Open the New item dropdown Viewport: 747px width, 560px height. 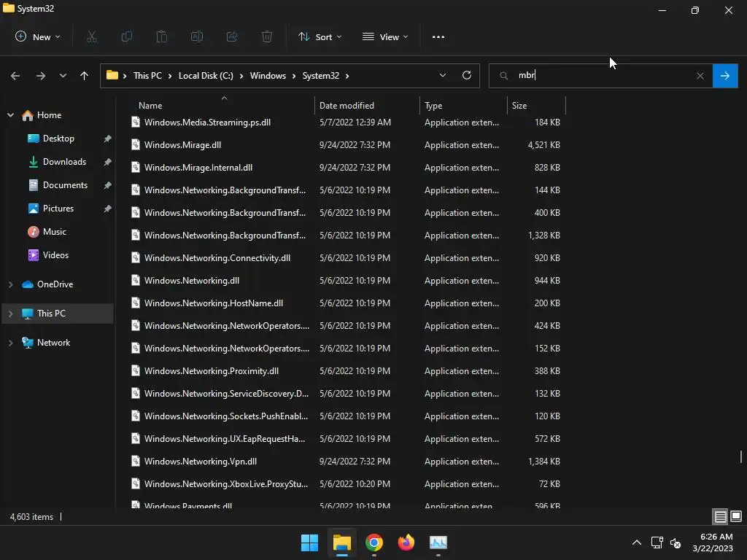(38, 36)
